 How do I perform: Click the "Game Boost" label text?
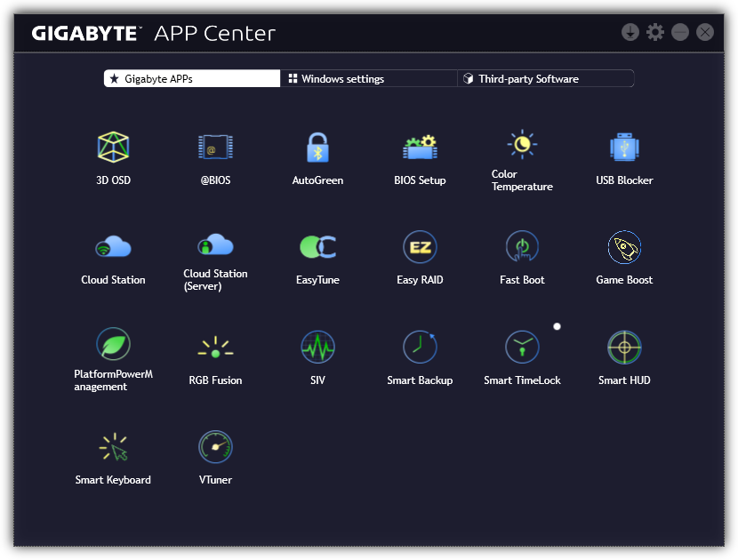click(624, 280)
